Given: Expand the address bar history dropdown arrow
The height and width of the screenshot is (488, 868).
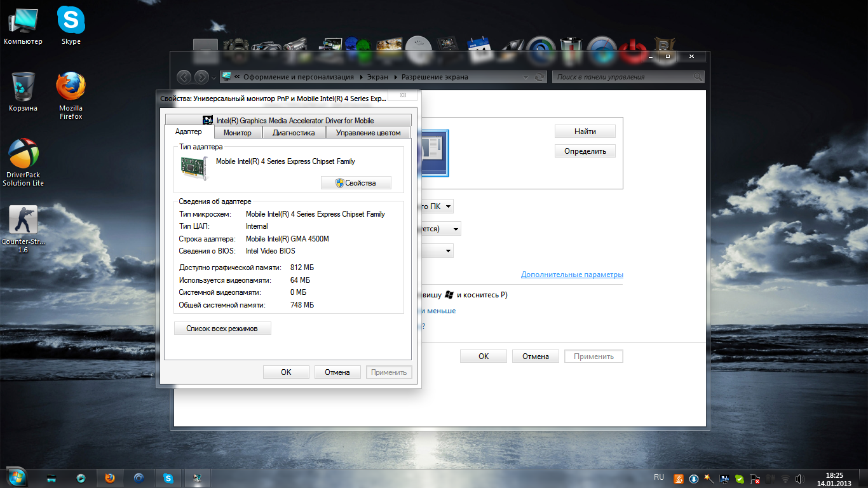Looking at the screenshot, I should click(x=526, y=78).
